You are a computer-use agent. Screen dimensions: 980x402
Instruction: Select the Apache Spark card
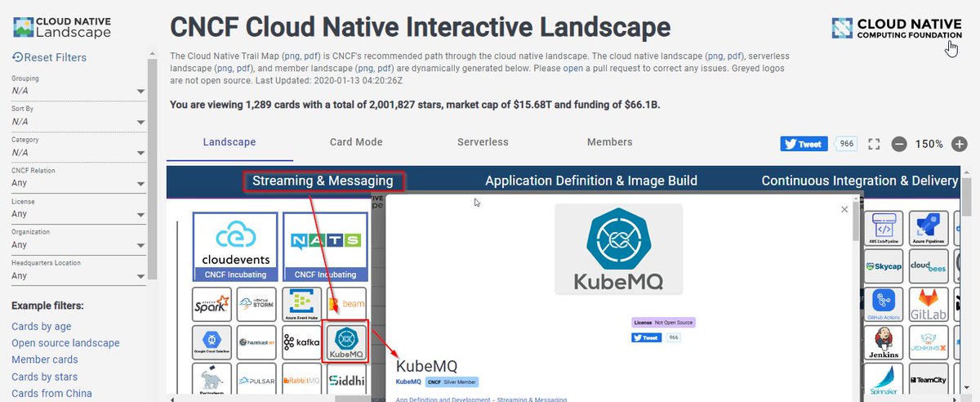click(212, 304)
